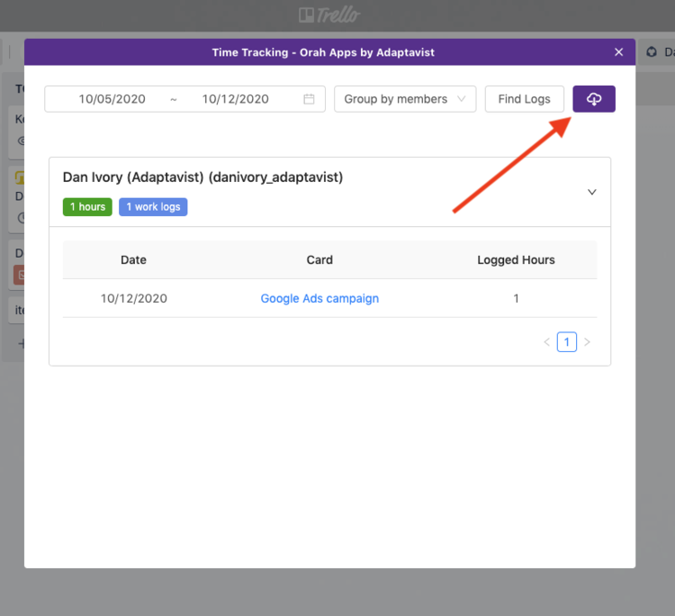Click the logged hours value 1 cell
Image resolution: width=675 pixels, height=616 pixels.
pyautogui.click(x=517, y=298)
